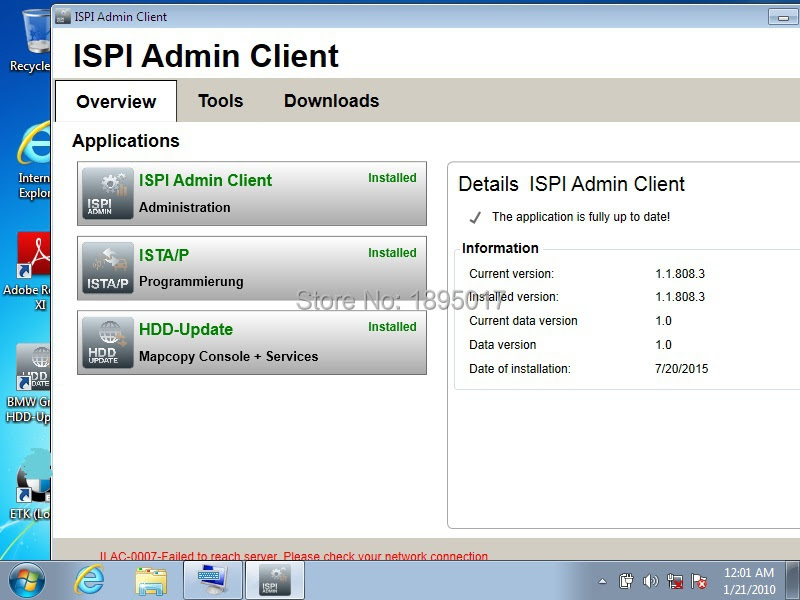Switch to the Downloads tab

[x=331, y=101]
